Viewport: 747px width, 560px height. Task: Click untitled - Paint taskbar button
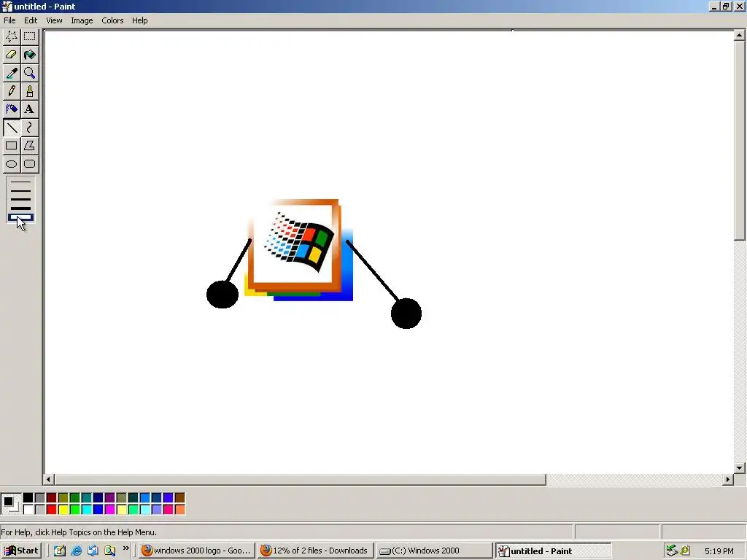[553, 551]
